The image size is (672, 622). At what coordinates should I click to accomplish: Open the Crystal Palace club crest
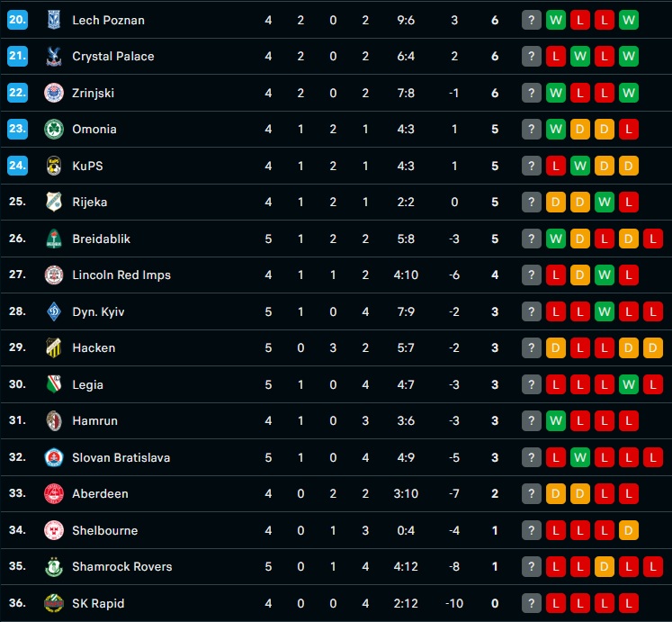pyautogui.click(x=54, y=56)
